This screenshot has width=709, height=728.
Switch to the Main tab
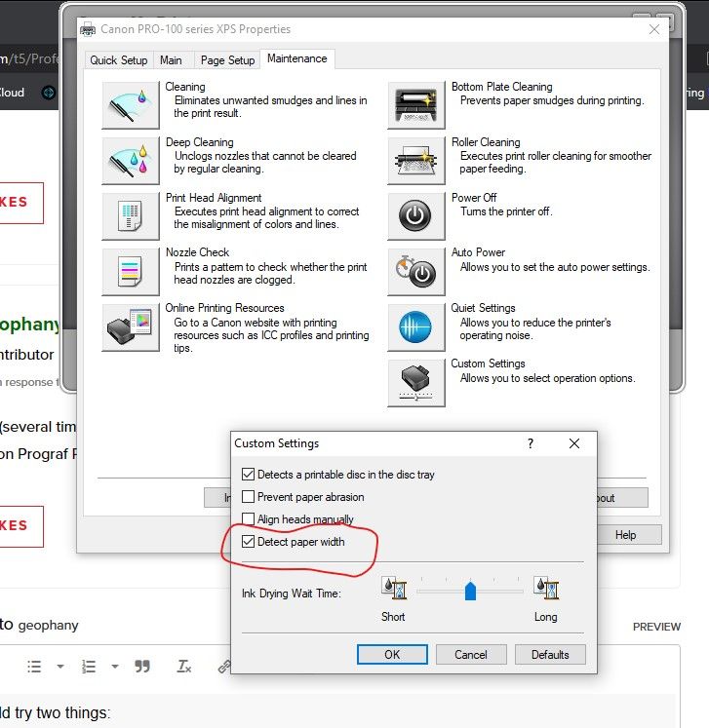pos(171,60)
